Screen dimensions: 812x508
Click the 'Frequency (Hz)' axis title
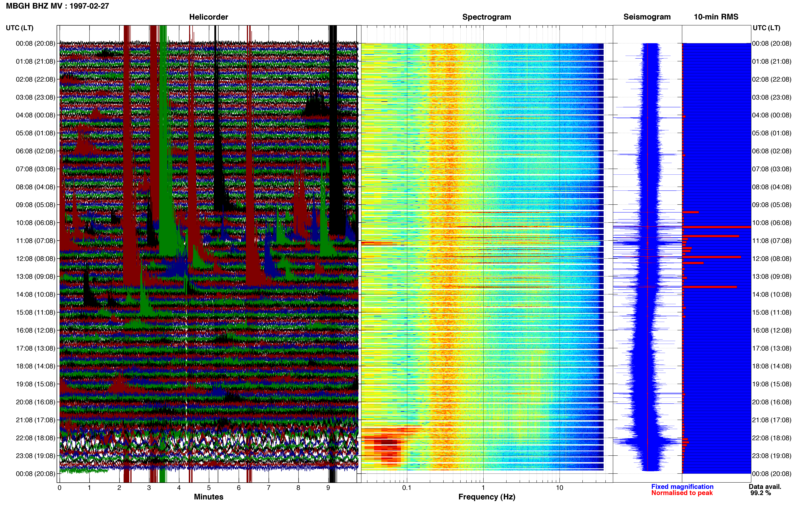[487, 497]
